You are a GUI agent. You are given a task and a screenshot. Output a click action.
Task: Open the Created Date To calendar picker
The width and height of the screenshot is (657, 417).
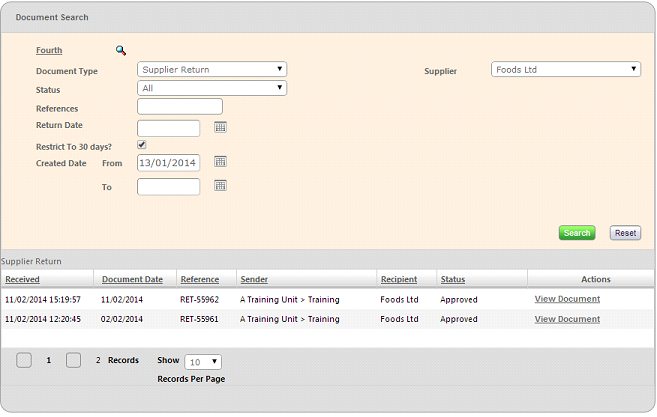pyautogui.click(x=221, y=186)
